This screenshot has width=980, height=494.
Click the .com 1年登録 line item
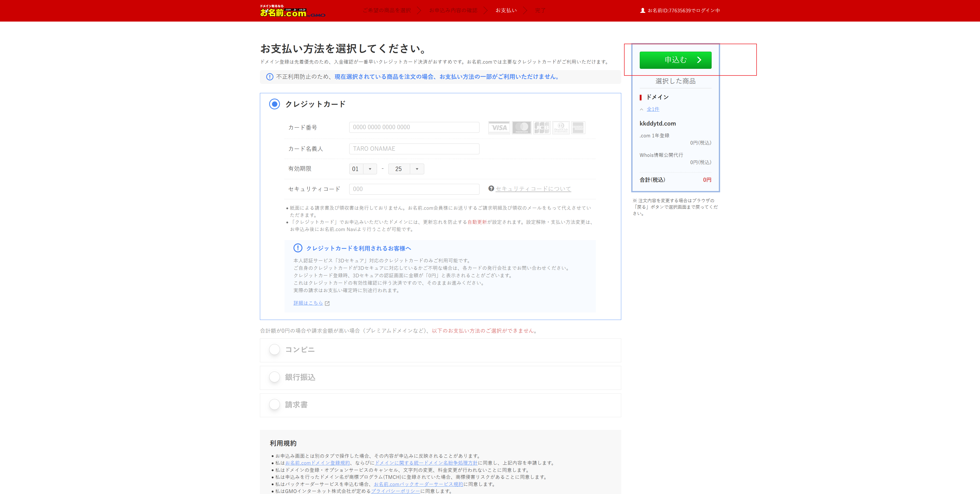pos(654,136)
